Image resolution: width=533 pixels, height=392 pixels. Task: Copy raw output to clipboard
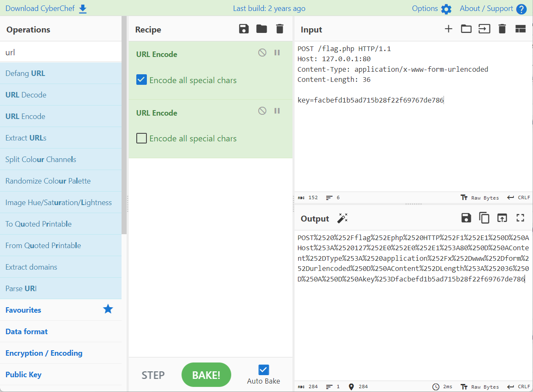tap(484, 218)
